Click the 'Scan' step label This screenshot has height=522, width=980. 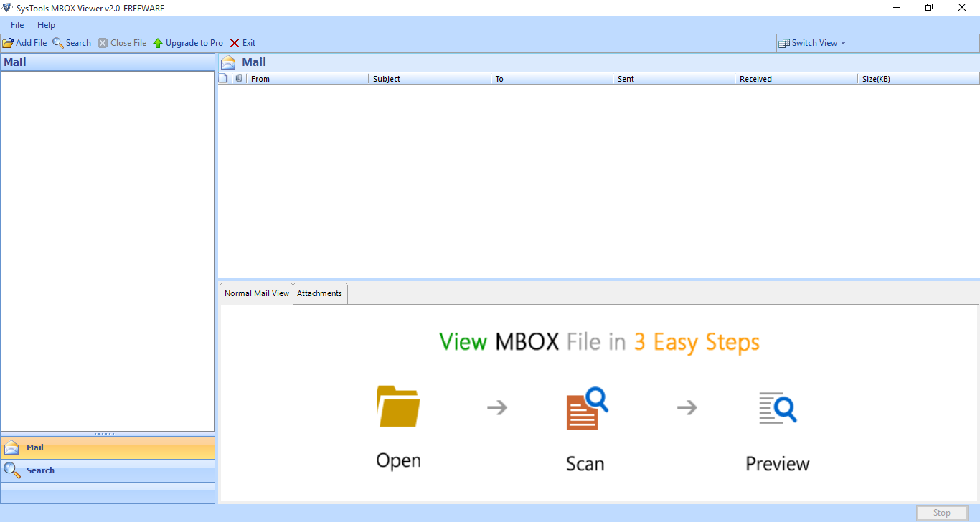(x=585, y=464)
